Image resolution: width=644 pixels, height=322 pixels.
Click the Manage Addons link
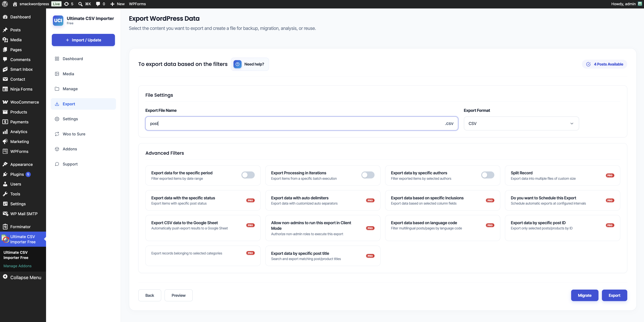(17, 266)
